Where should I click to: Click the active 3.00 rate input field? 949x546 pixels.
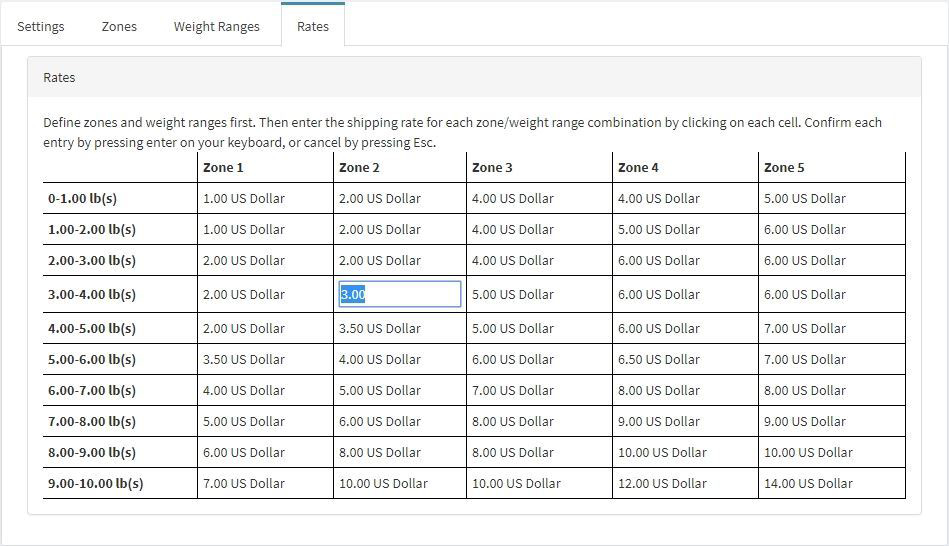[x=400, y=294]
